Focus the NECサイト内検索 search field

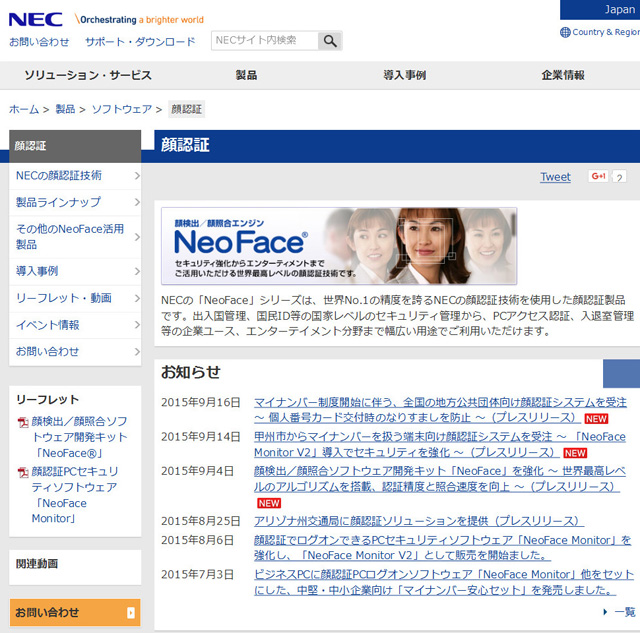[x=264, y=40]
